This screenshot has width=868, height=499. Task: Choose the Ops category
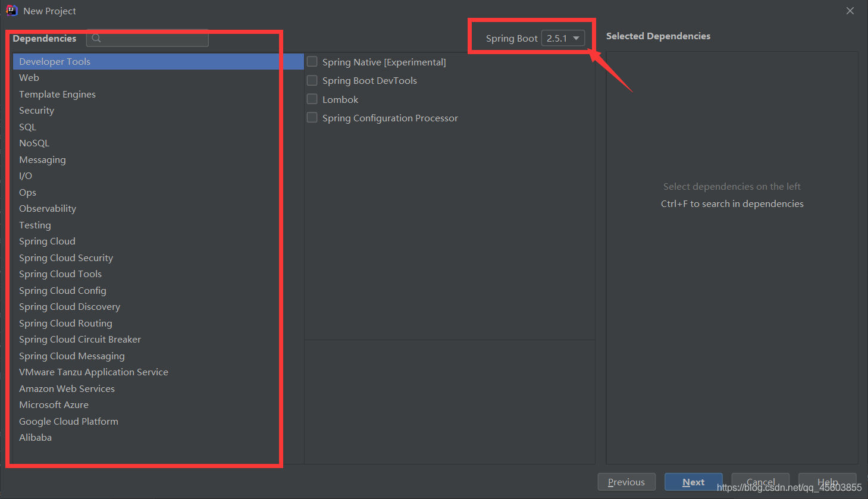coord(158,192)
